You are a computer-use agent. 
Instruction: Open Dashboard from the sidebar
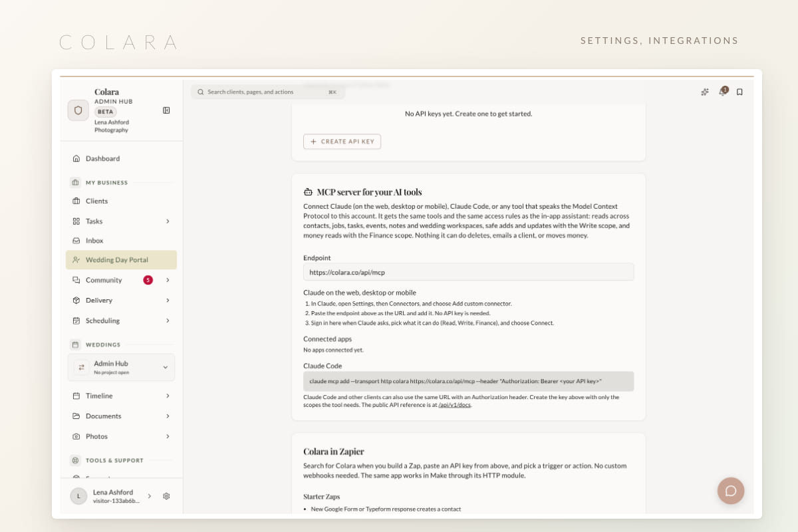[122, 158]
